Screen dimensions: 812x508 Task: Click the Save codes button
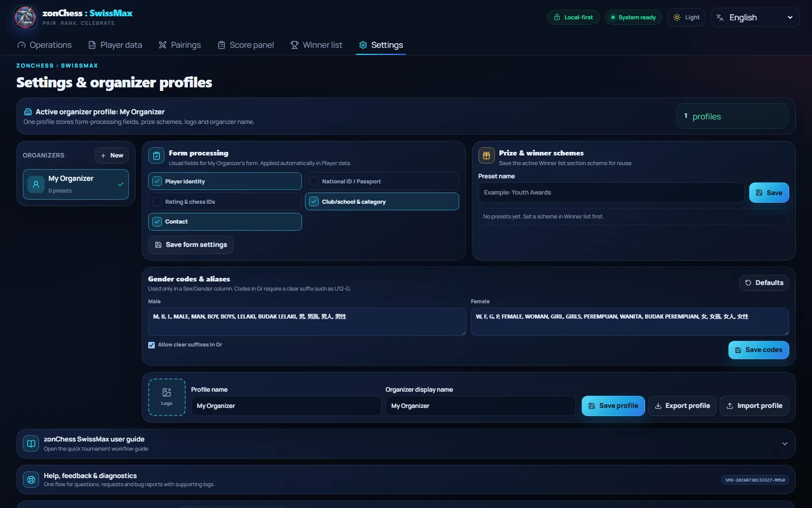[x=759, y=350]
